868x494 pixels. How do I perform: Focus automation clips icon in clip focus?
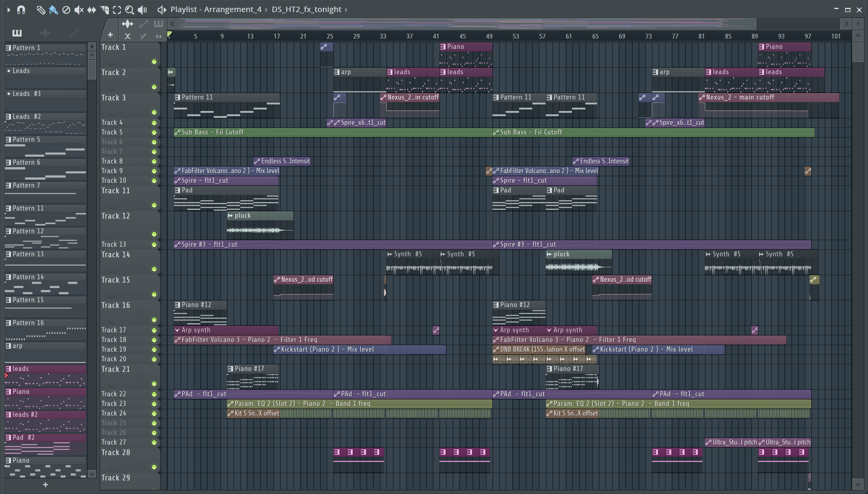(x=143, y=24)
